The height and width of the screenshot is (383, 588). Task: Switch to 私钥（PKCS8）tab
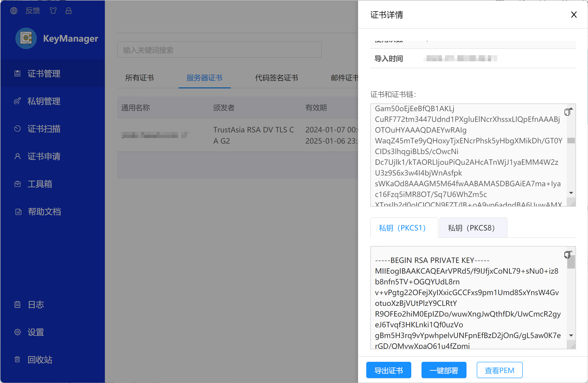473,228
